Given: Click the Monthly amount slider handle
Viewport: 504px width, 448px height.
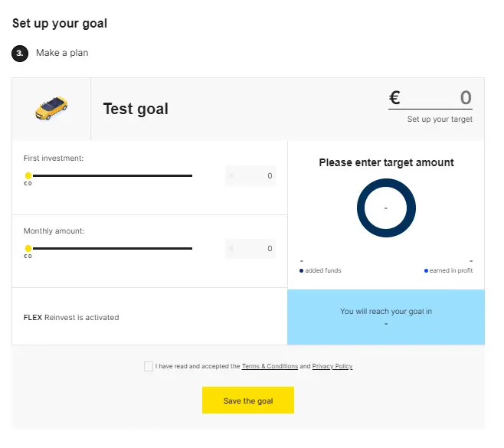Looking at the screenshot, I should click(28, 248).
